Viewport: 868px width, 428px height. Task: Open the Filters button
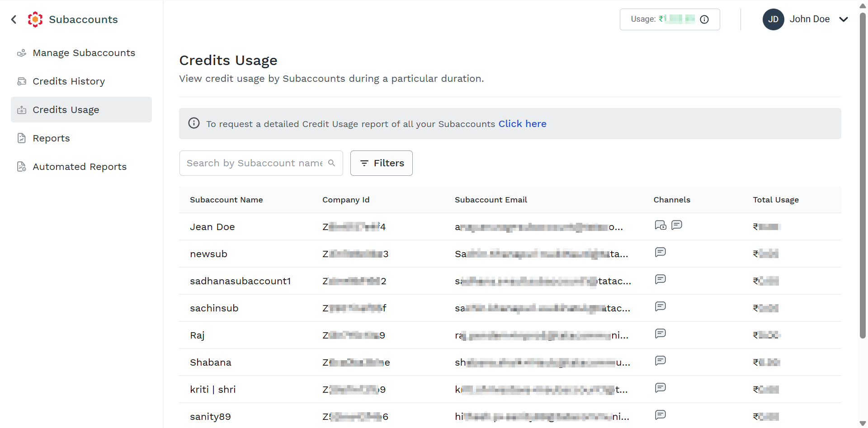382,163
